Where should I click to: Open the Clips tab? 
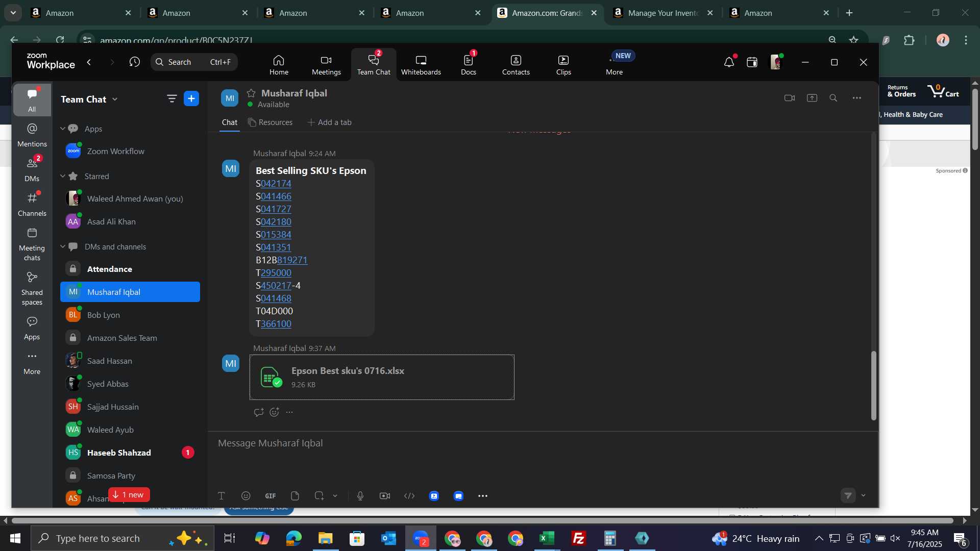coord(563,65)
